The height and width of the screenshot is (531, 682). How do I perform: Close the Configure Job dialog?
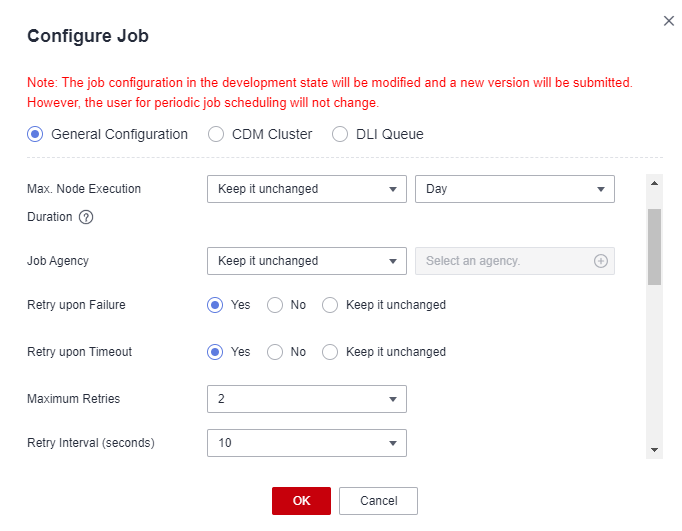tap(669, 20)
